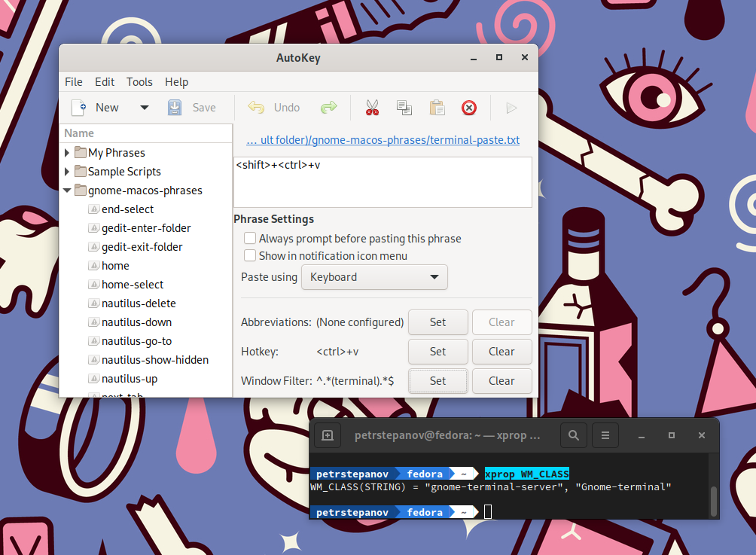Expand the Sample Scripts folder
This screenshot has height=555, width=756.
tap(67, 172)
